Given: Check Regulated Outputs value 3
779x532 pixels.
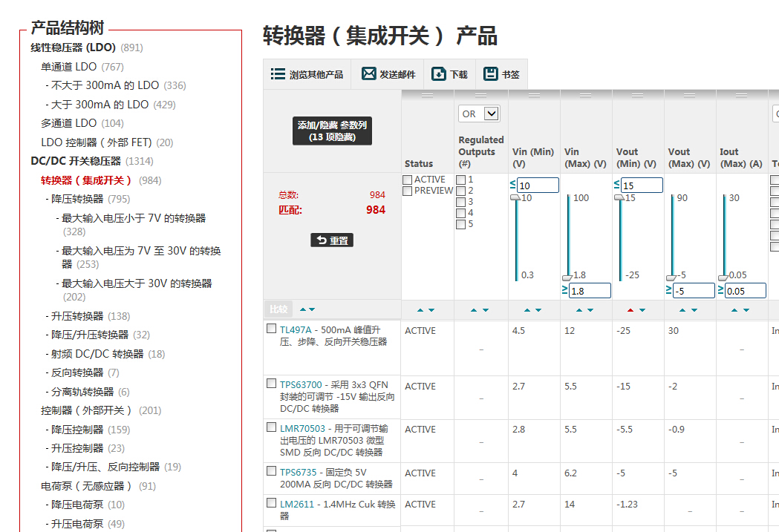Looking at the screenshot, I should tap(461, 202).
